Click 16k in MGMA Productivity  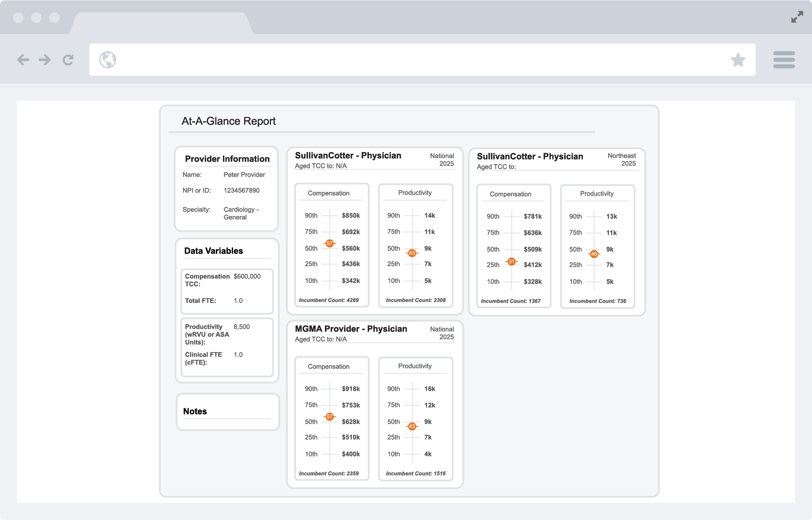click(429, 389)
